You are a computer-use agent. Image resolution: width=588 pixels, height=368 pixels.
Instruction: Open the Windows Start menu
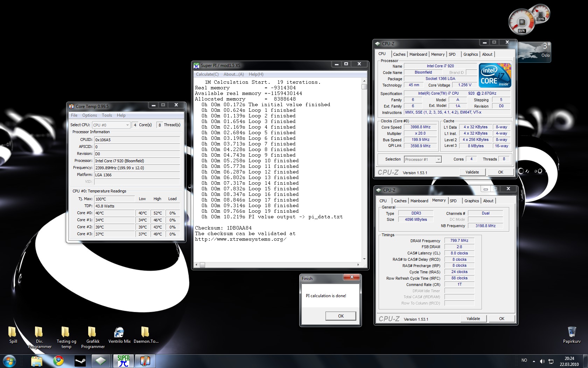(x=9, y=361)
